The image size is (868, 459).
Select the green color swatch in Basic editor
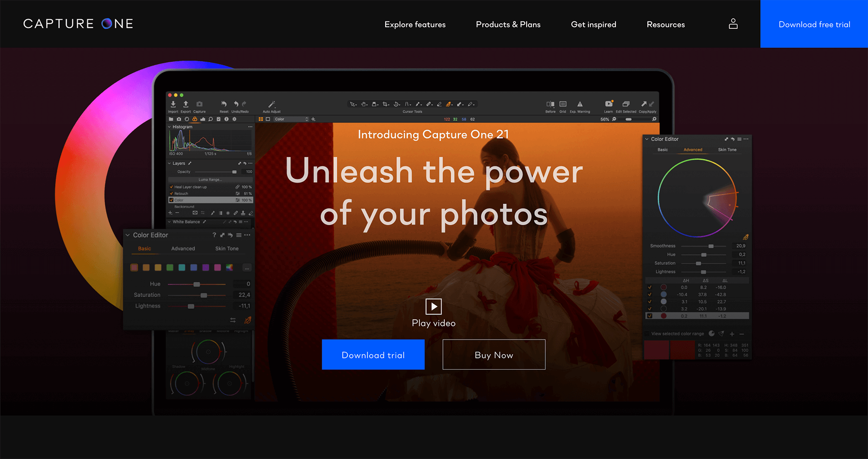point(170,267)
